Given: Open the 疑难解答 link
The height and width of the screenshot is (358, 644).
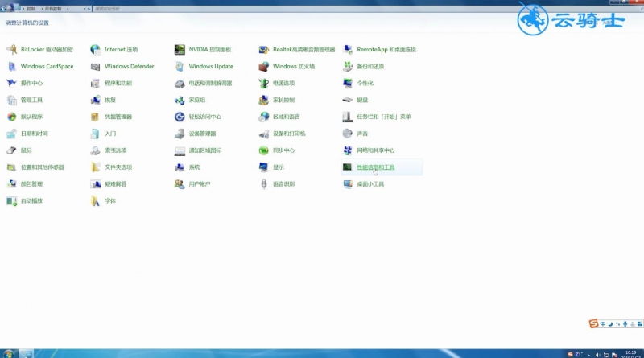Looking at the screenshot, I should point(115,184).
